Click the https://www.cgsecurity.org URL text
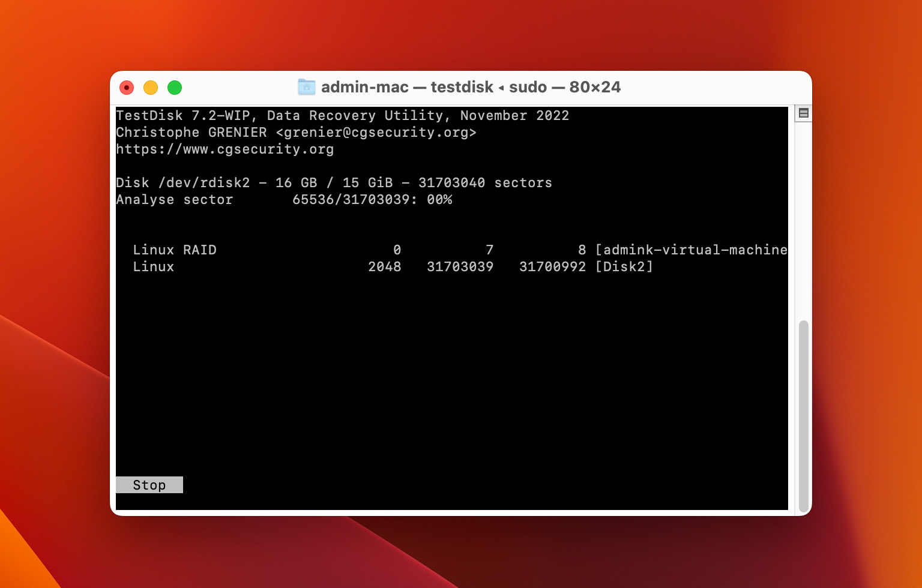The height and width of the screenshot is (588, 922). pos(225,149)
